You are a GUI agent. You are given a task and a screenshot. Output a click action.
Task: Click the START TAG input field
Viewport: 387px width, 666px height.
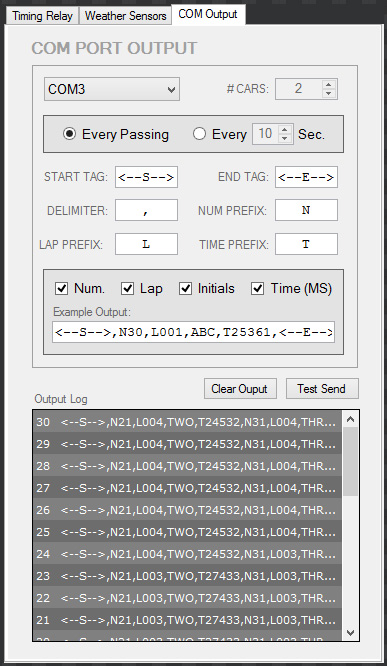[146, 177]
